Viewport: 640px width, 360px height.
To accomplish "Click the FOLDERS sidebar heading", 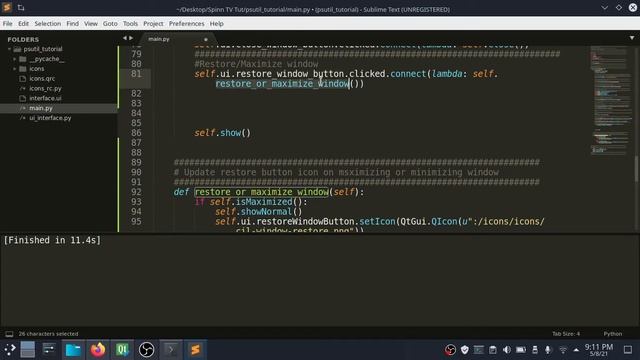I will coord(23,40).
